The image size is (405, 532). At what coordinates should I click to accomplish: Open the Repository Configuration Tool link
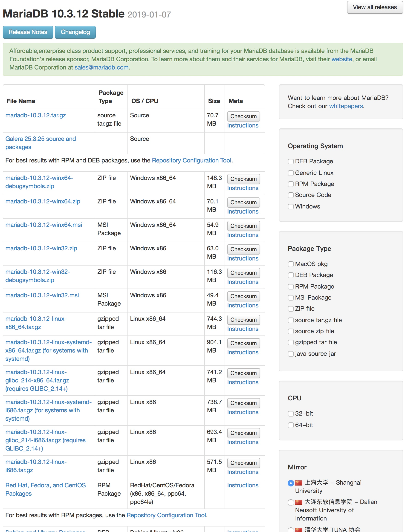(191, 160)
